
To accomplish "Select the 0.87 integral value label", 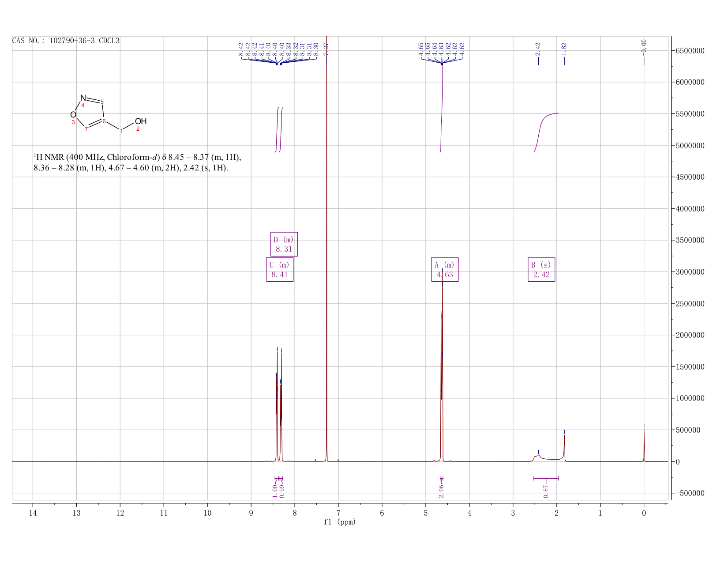I will 546,491.
